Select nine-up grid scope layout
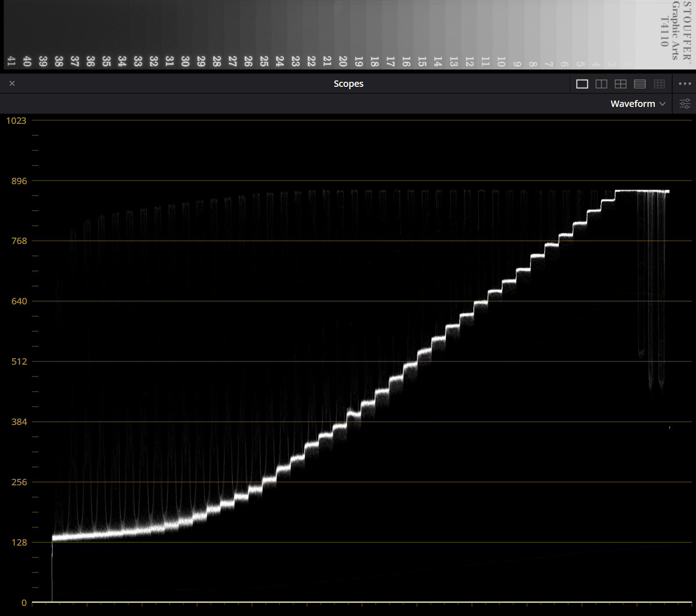This screenshot has width=696, height=616. [x=659, y=84]
